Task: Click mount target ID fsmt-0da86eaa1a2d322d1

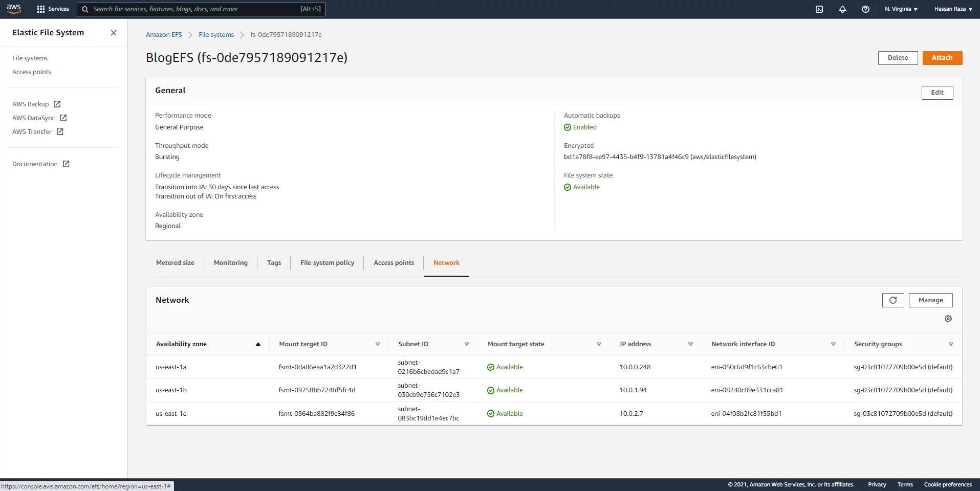Action: 317,367
